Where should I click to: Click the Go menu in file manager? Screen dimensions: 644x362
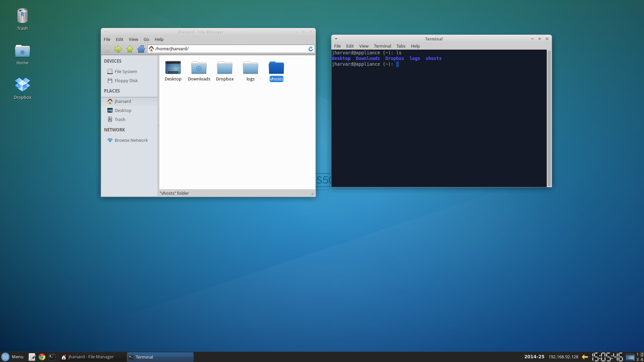coord(146,39)
